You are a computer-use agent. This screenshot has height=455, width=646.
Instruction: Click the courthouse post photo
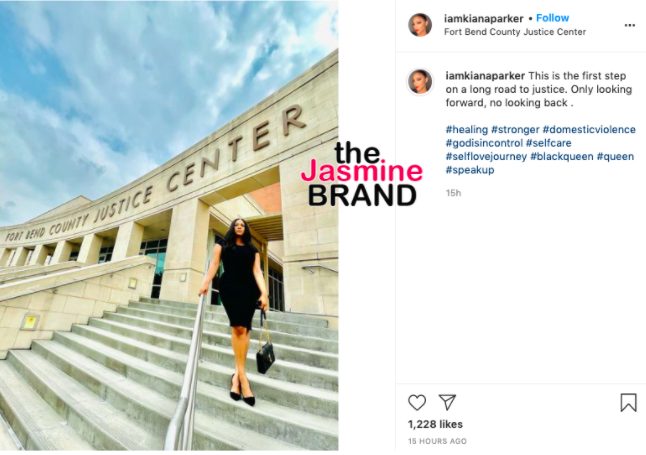[169, 225]
